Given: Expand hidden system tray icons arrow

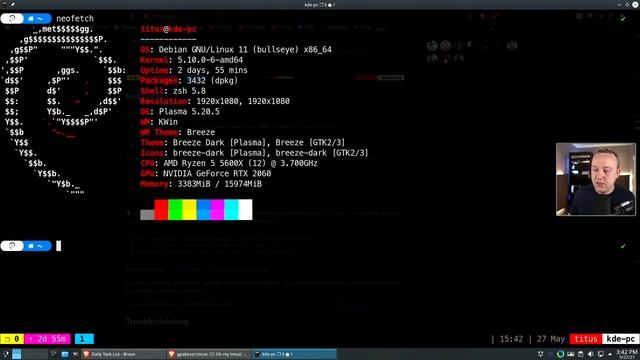Looking at the screenshot, I should (x=610, y=354).
